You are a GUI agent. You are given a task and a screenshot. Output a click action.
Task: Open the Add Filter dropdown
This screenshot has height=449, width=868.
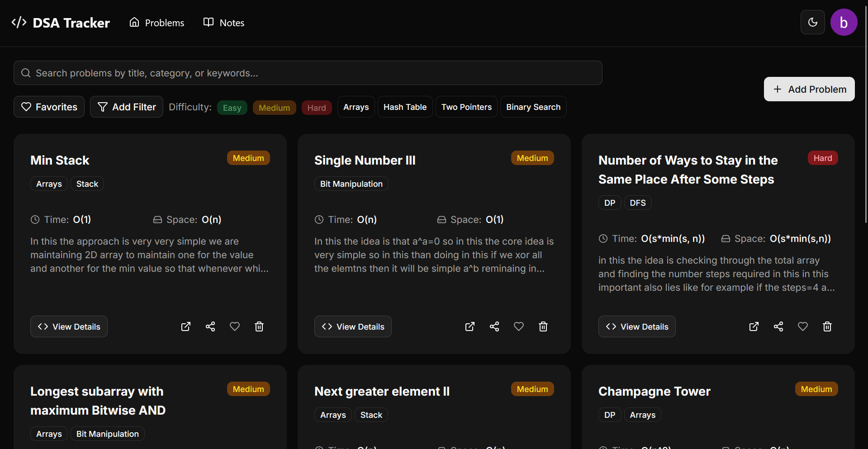tap(127, 107)
